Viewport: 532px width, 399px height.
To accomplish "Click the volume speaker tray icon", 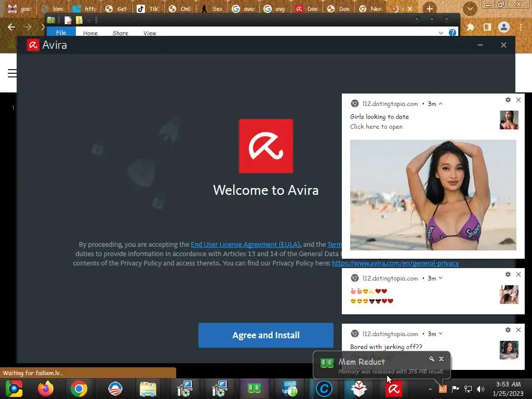I will point(481,389).
